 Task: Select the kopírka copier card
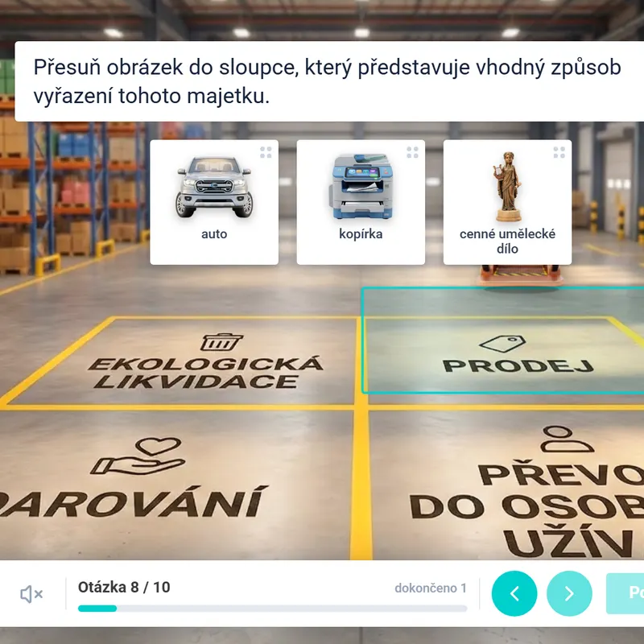(x=361, y=202)
